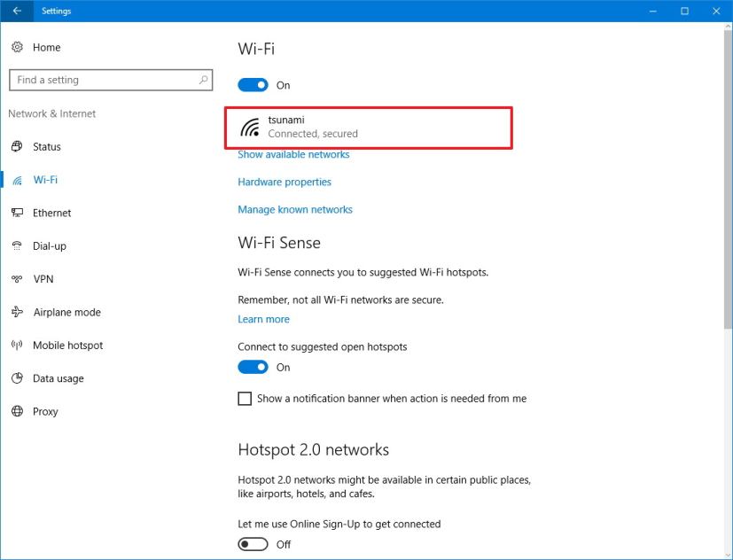Select the Wi-Fi sidebar item
The width and height of the screenshot is (733, 560).
45,180
